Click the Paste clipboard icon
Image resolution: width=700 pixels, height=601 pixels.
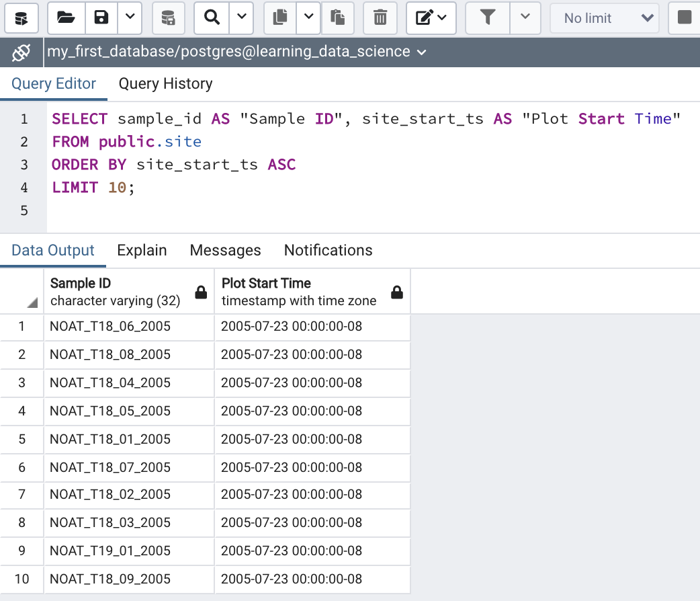[x=338, y=18]
